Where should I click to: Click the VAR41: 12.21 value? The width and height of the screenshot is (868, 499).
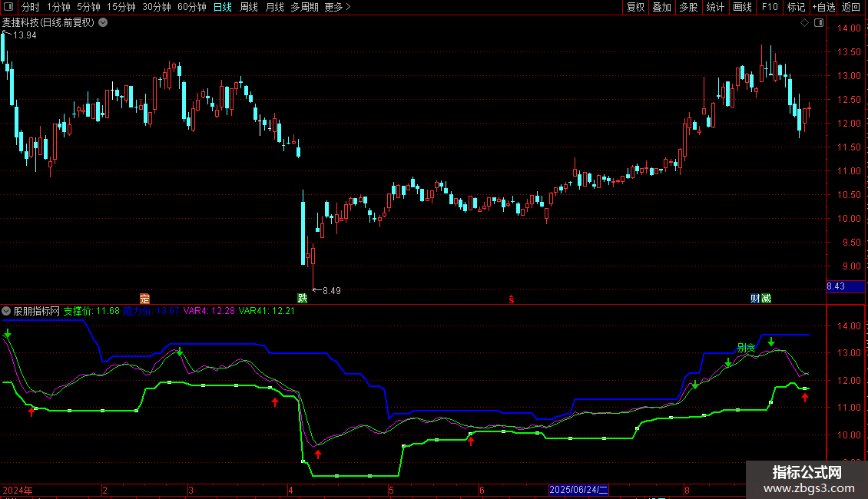[267, 311]
